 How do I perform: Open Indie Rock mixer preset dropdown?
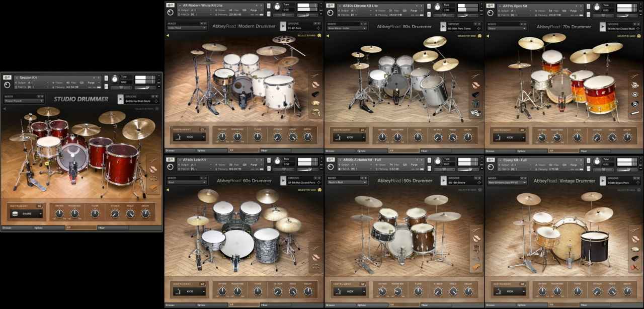[187, 28]
